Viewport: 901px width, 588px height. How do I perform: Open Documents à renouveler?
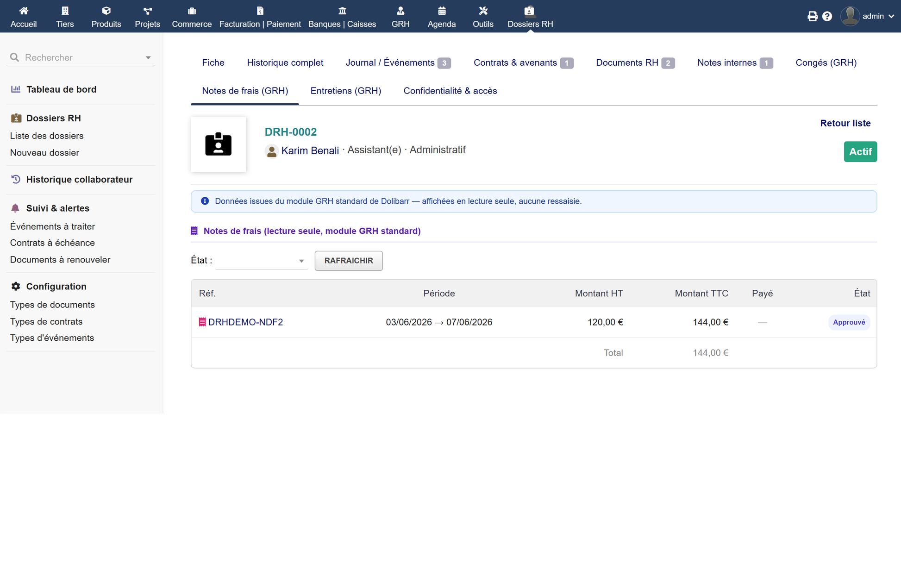click(60, 260)
